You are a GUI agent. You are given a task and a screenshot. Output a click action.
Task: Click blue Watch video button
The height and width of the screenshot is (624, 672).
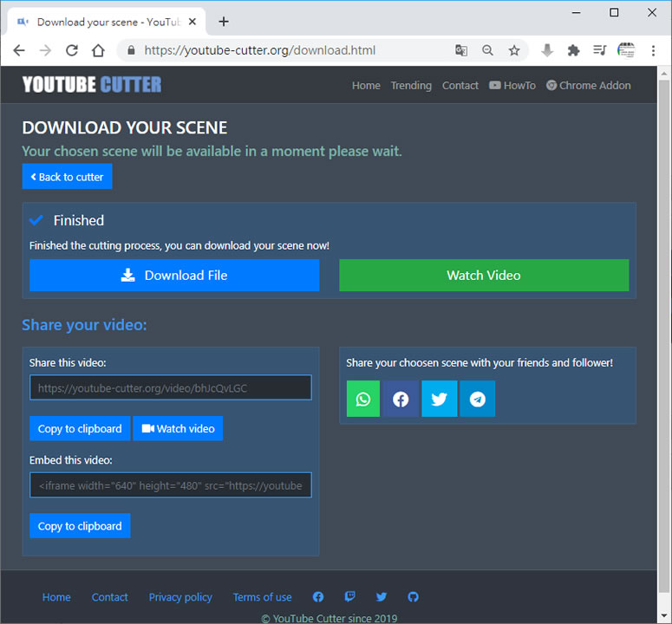click(178, 428)
